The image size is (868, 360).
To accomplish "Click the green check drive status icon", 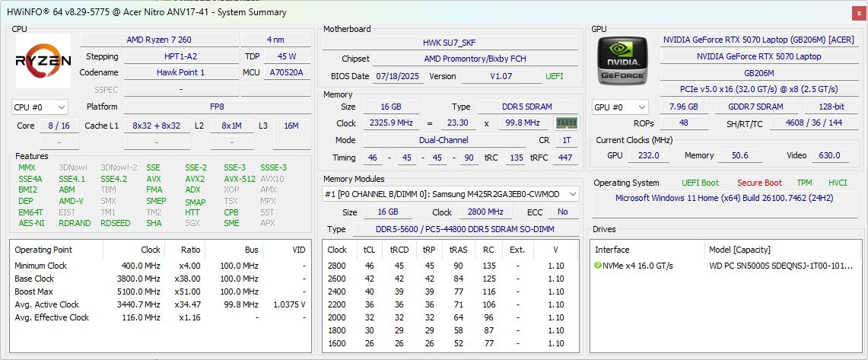I will coord(599,266).
